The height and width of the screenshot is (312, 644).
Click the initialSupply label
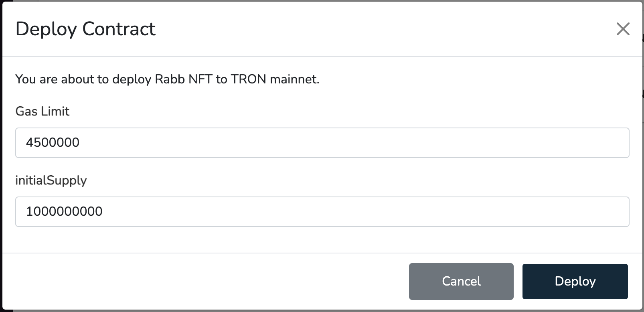pos(51,180)
